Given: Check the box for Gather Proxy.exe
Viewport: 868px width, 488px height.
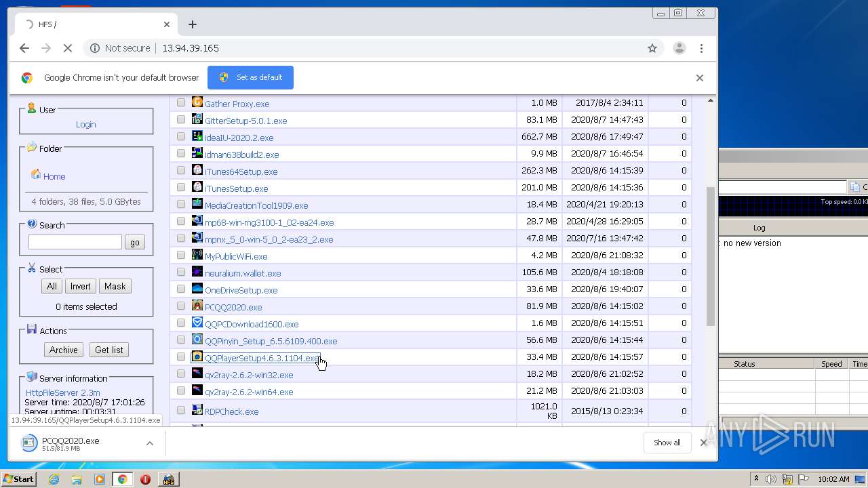Looking at the screenshot, I should click(181, 103).
